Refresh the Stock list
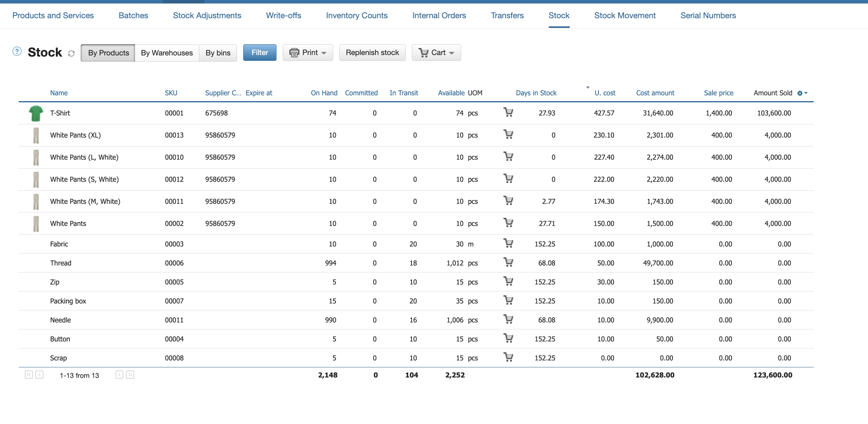The height and width of the screenshot is (424, 868). coord(71,53)
